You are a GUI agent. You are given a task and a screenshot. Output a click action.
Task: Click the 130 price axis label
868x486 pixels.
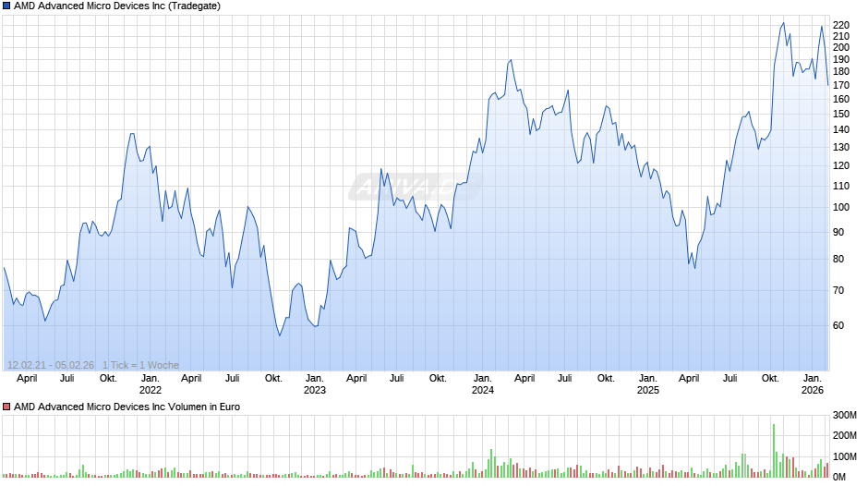[x=841, y=148]
